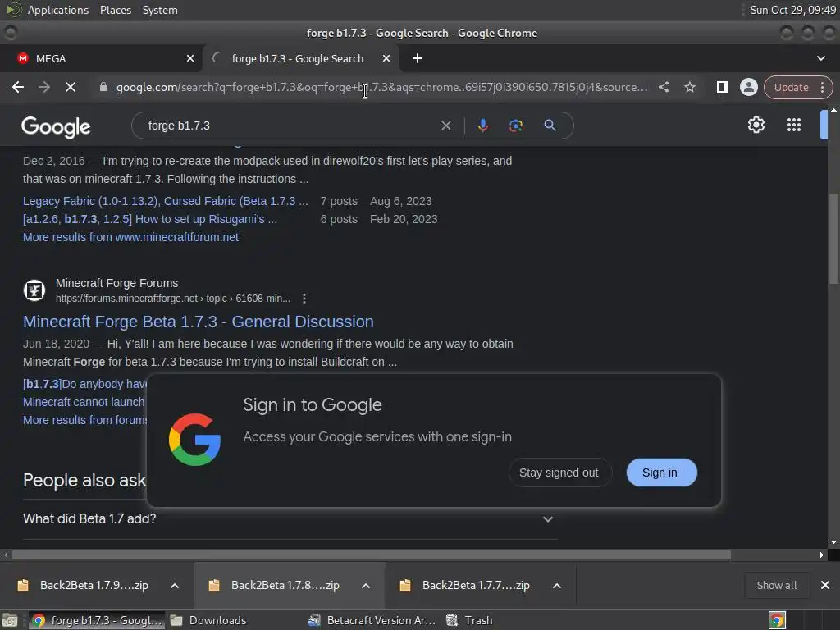Open Trash window from taskbar
The image size is (840, 630).
[x=469, y=620]
